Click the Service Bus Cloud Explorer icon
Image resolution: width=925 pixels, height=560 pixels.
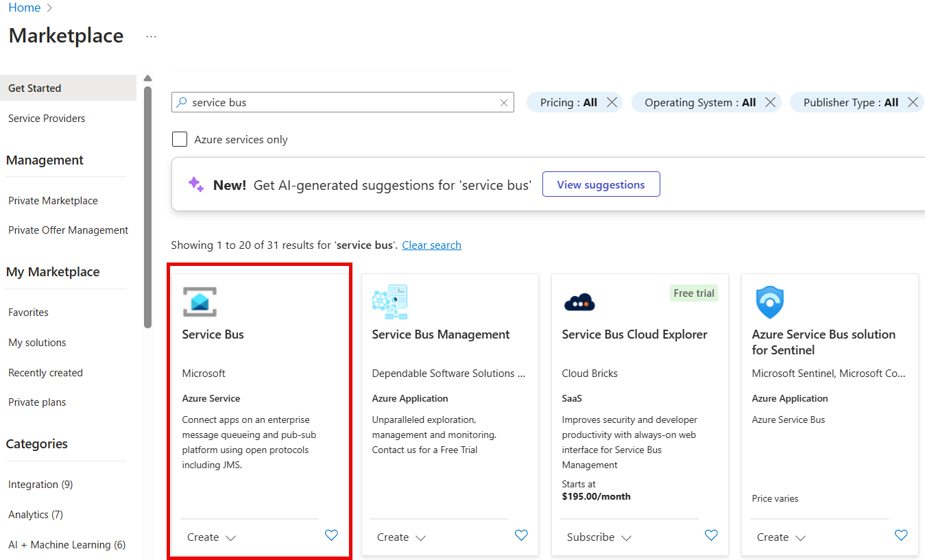(x=579, y=302)
